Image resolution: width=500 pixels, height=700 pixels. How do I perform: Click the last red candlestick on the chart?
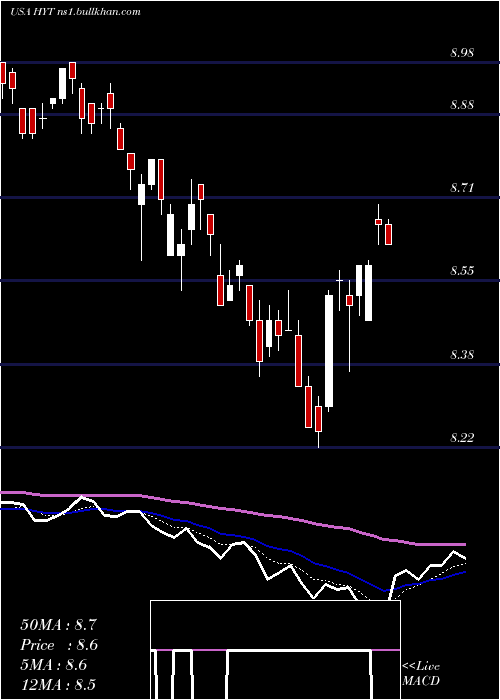388,234
